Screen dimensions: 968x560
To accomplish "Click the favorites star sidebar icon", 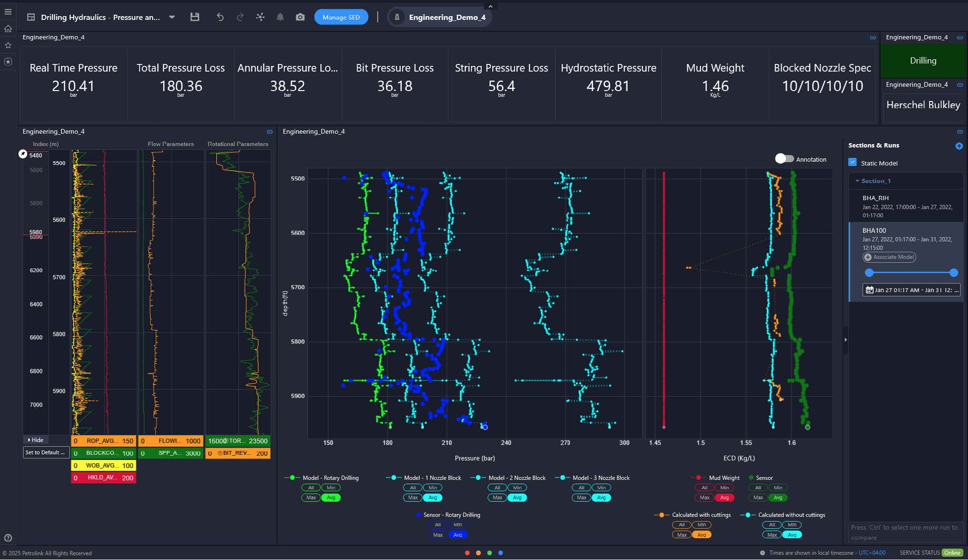I will [8, 46].
